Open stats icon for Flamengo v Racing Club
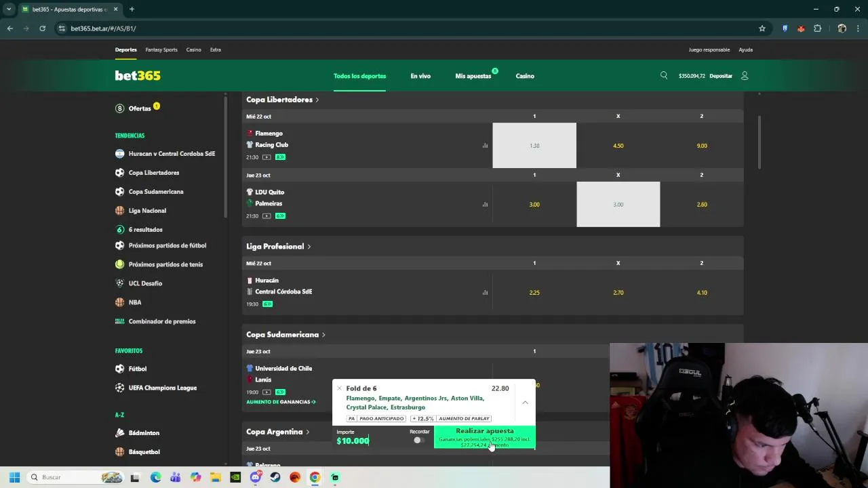The width and height of the screenshot is (868, 488). 485,146
